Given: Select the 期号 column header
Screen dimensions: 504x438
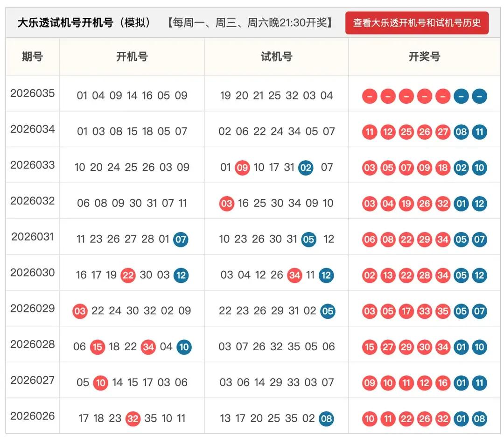Looking at the screenshot, I should point(33,57).
